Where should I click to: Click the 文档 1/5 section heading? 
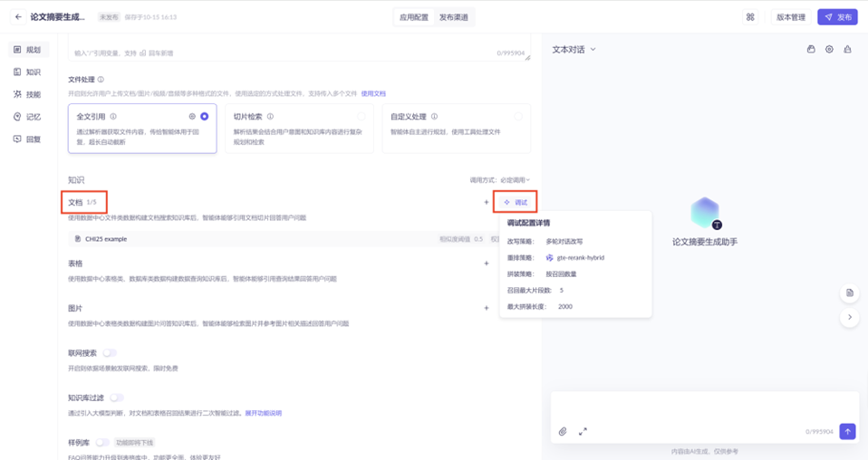82,203
